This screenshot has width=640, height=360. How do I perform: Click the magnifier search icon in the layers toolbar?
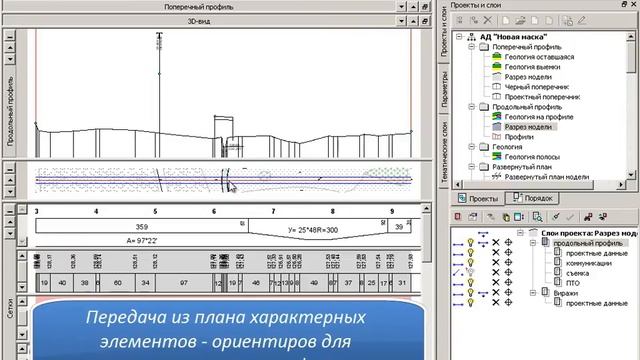(538, 217)
